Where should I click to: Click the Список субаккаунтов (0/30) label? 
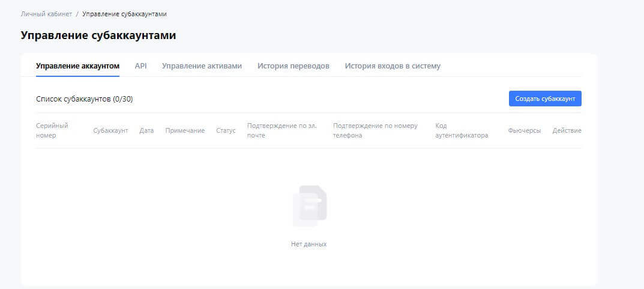point(84,99)
